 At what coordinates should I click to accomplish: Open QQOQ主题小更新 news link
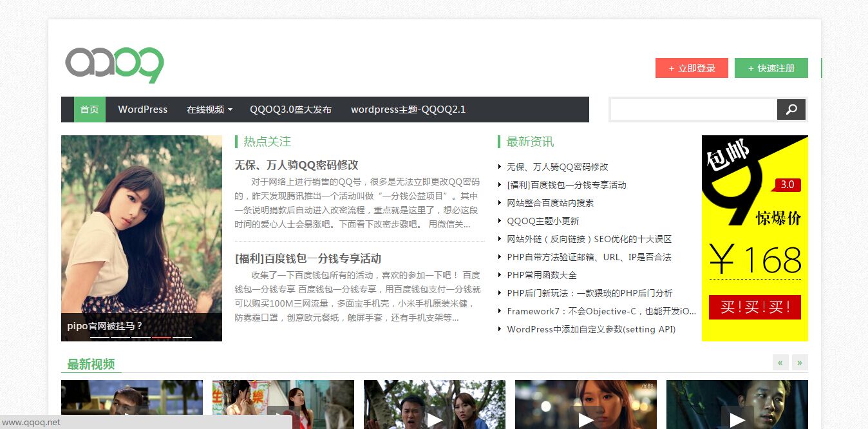pos(543,221)
